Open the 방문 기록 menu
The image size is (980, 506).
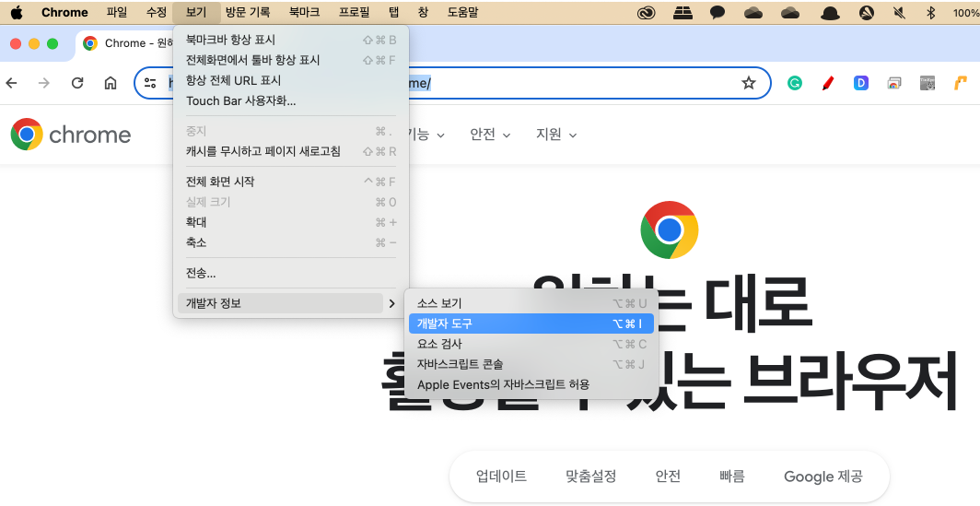[x=248, y=12]
